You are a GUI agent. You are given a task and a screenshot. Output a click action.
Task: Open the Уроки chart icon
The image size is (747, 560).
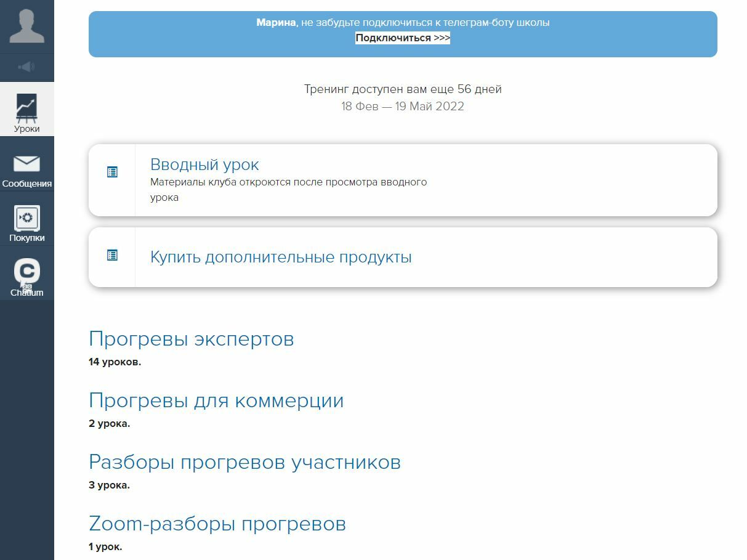pos(26,106)
